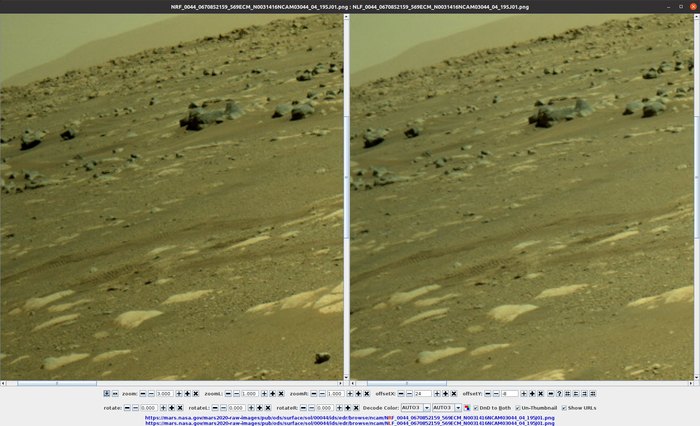Reset zoomR with its X button
Screen dimensions: 700x426
tap(367, 394)
